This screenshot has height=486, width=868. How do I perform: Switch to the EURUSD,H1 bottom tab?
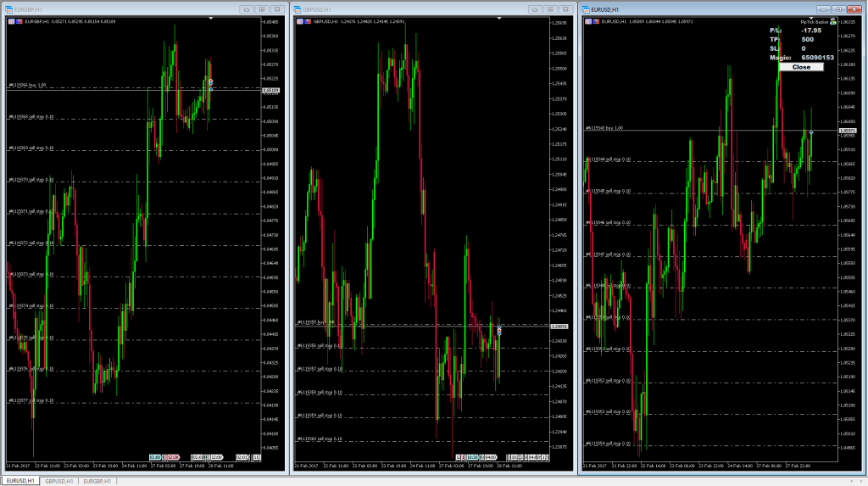click(20, 481)
